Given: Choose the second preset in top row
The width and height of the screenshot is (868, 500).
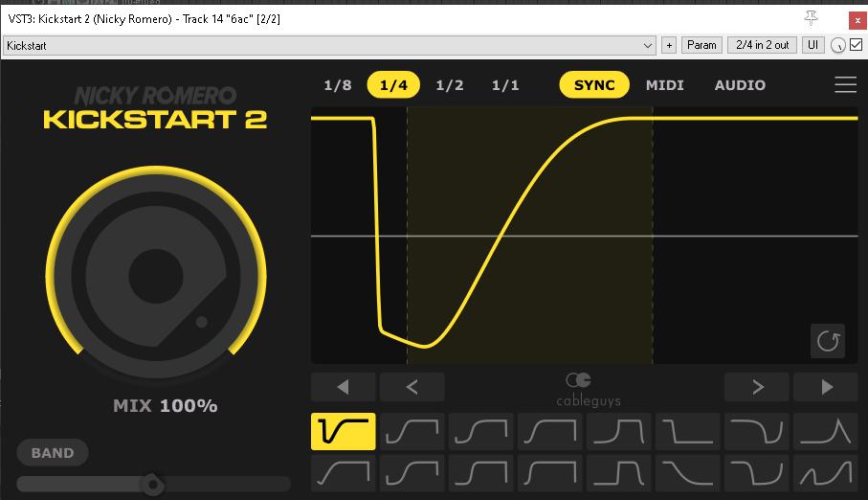Looking at the screenshot, I should pyautogui.click(x=412, y=431).
